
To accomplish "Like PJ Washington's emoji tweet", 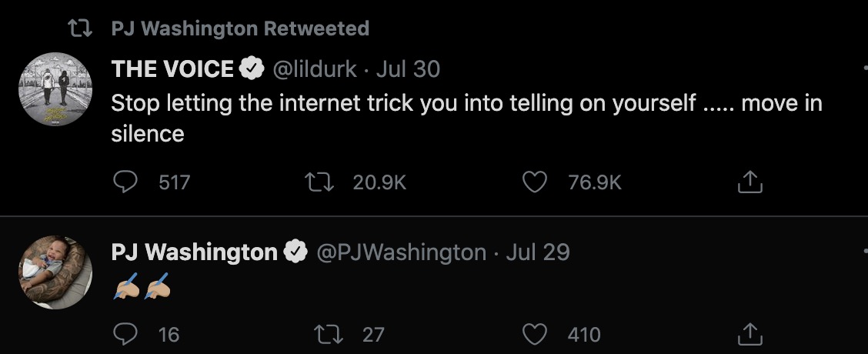I will [x=534, y=334].
